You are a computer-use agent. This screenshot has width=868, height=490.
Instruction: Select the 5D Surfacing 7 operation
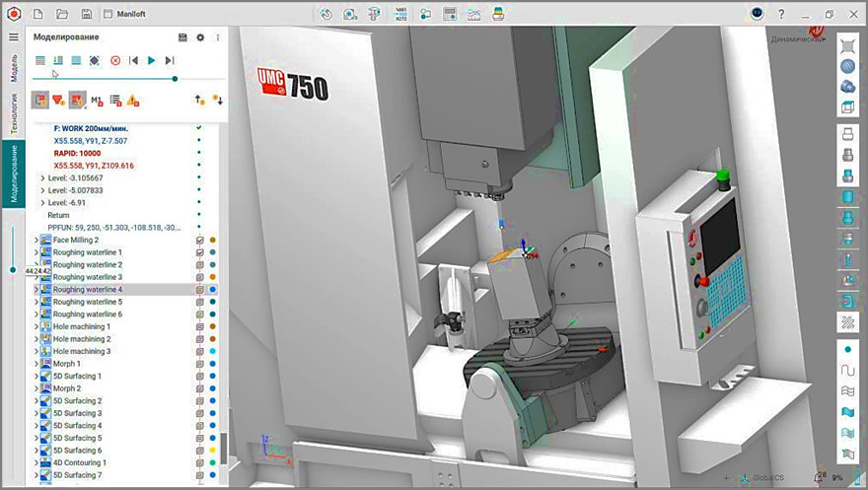point(78,475)
